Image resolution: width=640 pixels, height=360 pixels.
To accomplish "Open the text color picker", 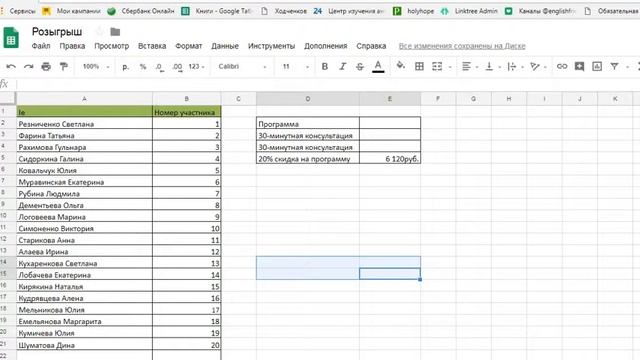I will [x=378, y=67].
